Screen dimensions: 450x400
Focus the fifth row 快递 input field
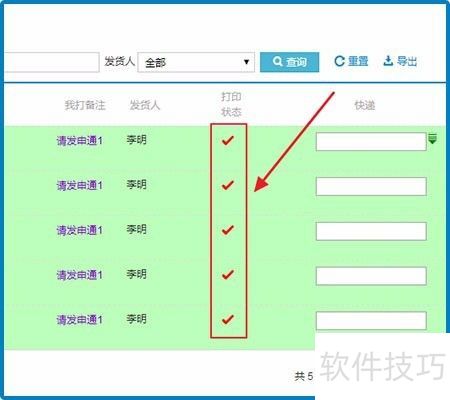(371, 321)
